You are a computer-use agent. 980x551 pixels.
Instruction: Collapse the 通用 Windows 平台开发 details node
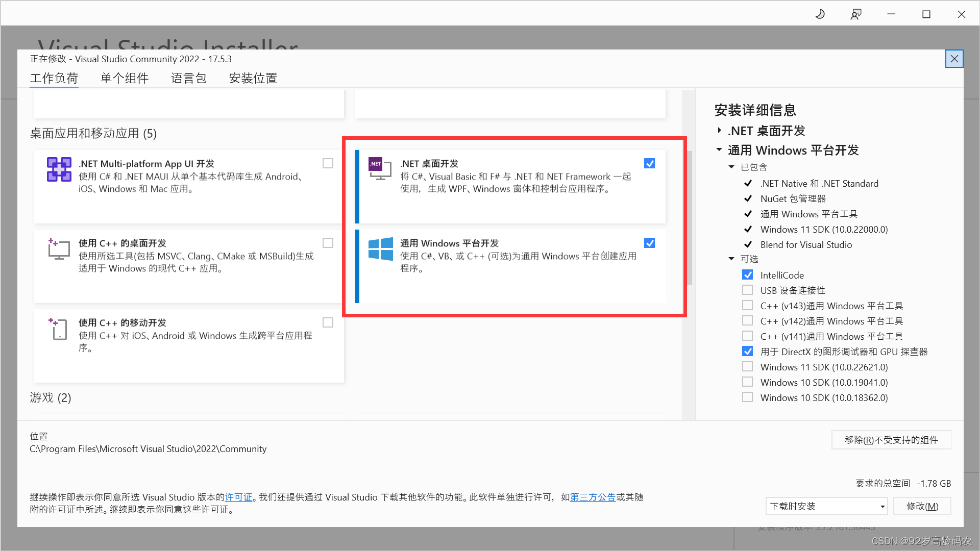point(719,150)
